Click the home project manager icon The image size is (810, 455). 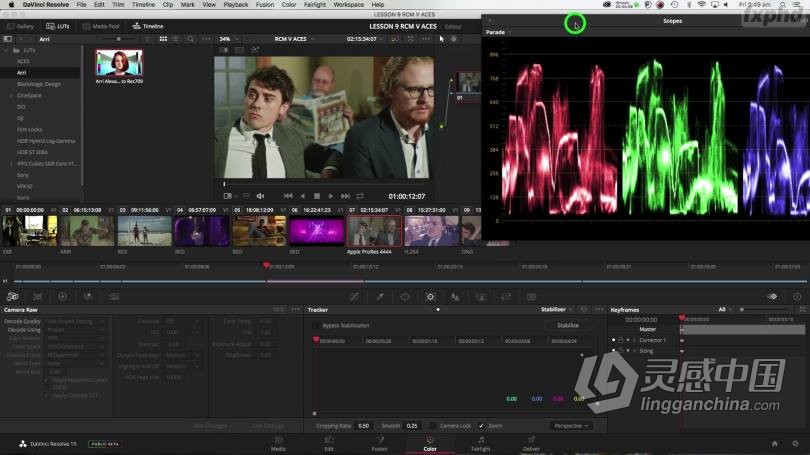[x=775, y=443]
